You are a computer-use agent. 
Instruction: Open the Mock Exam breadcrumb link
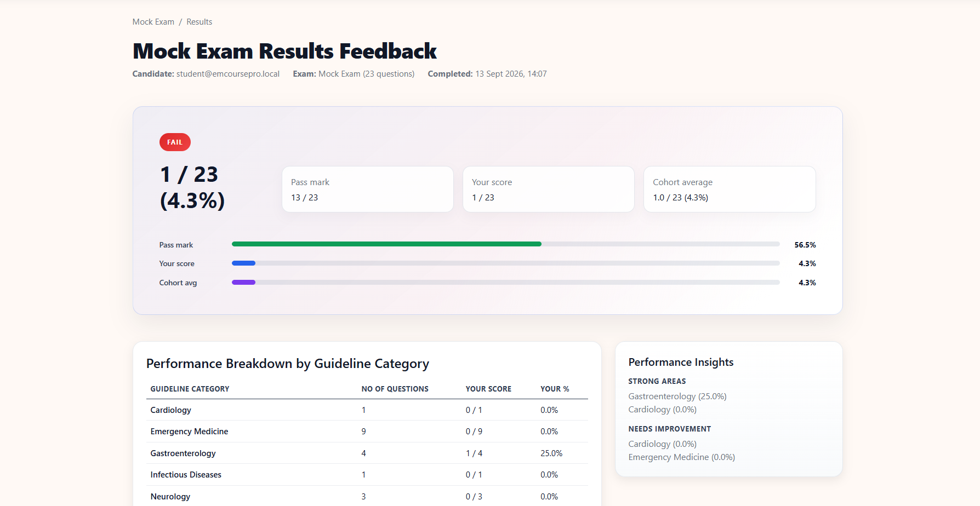coord(153,22)
